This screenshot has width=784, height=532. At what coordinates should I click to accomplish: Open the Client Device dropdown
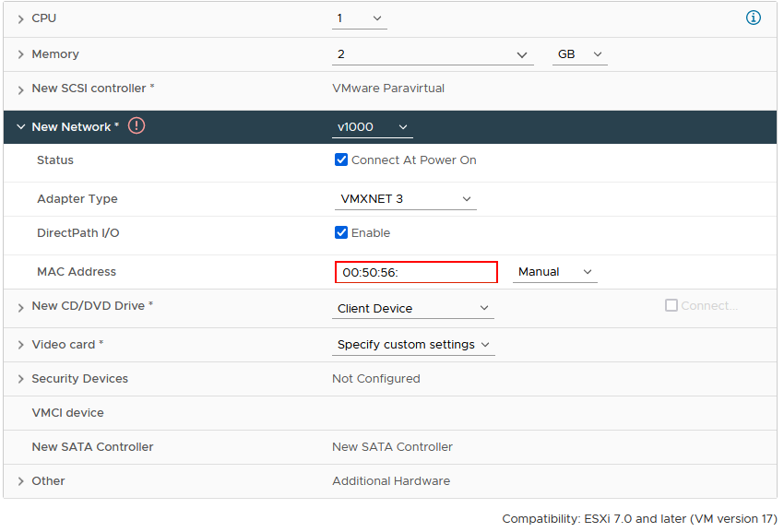coord(412,309)
